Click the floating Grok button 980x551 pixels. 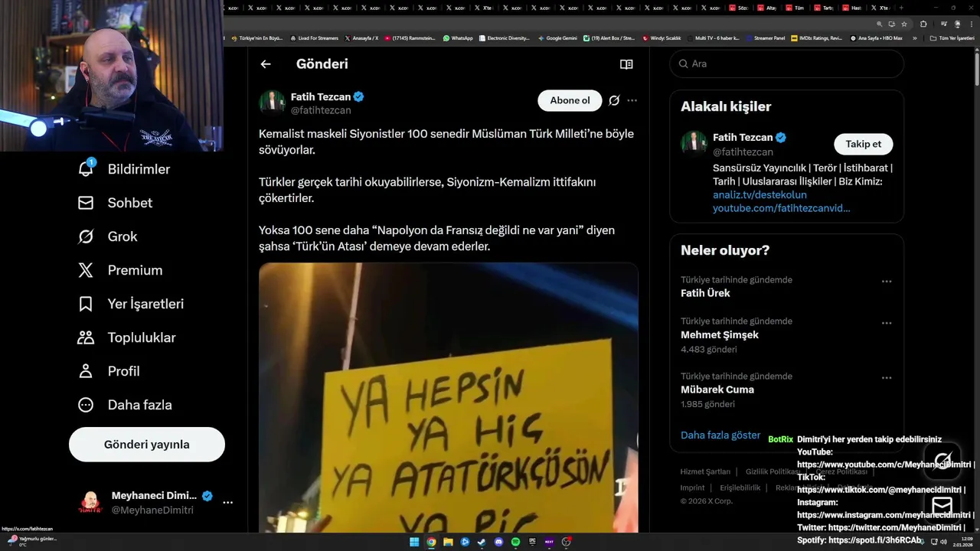[942, 460]
